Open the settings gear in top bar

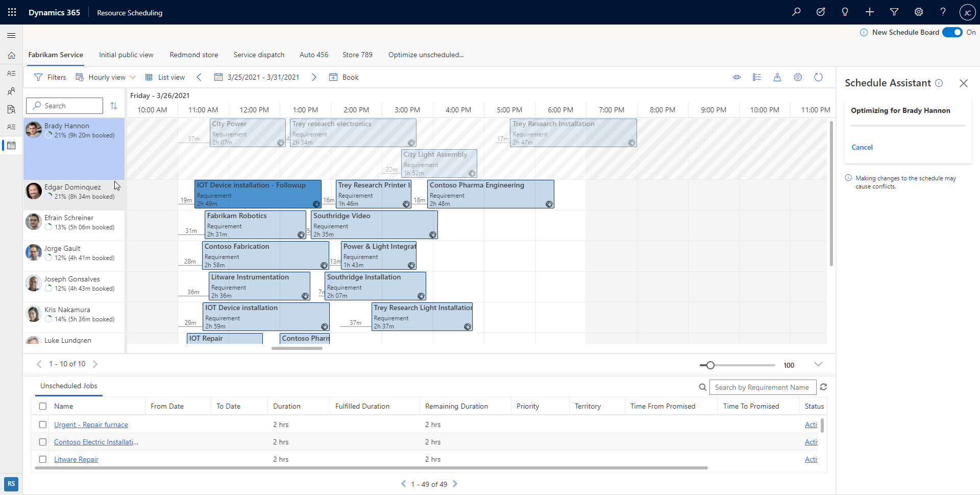pos(919,12)
